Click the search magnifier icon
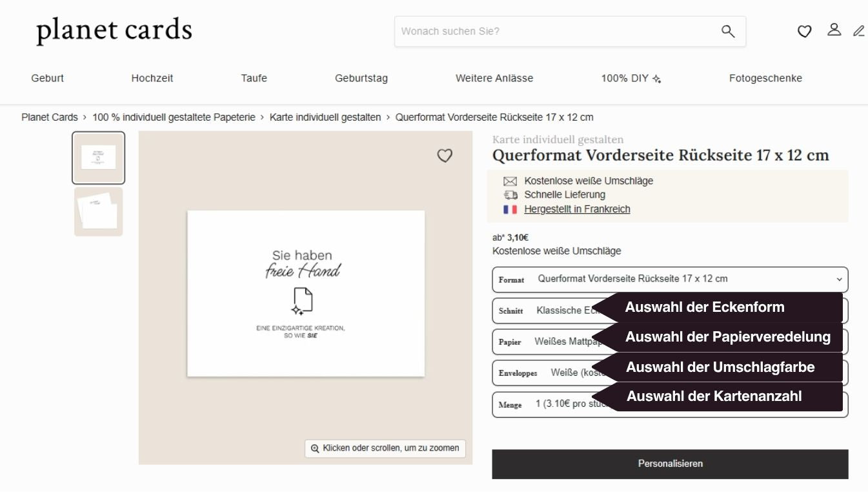 click(727, 31)
